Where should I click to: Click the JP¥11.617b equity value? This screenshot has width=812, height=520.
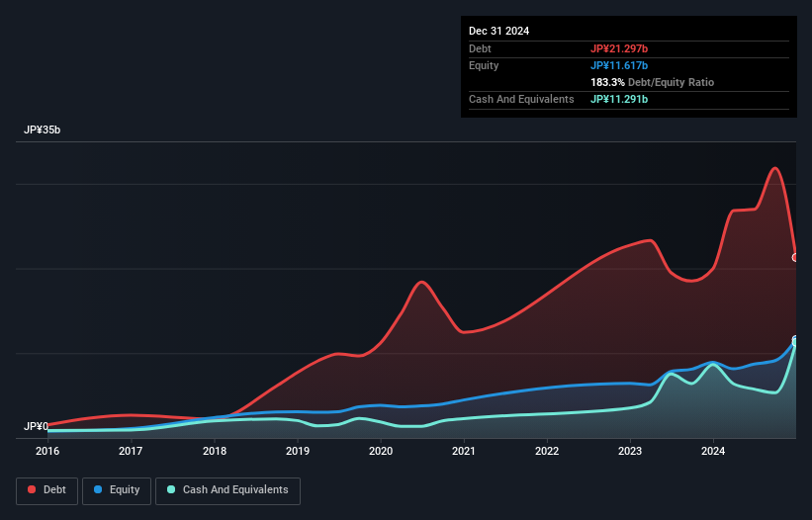[x=619, y=65]
